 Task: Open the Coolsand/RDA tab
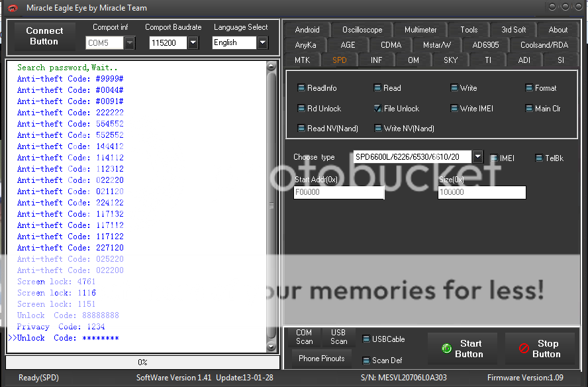pos(544,45)
